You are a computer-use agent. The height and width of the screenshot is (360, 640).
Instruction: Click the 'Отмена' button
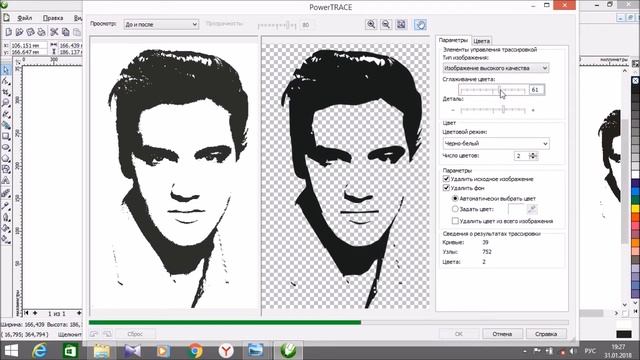[x=502, y=334]
